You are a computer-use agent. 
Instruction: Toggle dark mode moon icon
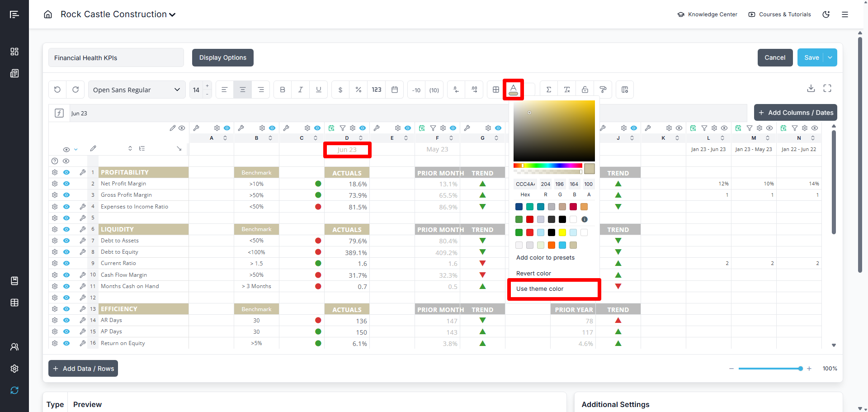pyautogui.click(x=826, y=14)
